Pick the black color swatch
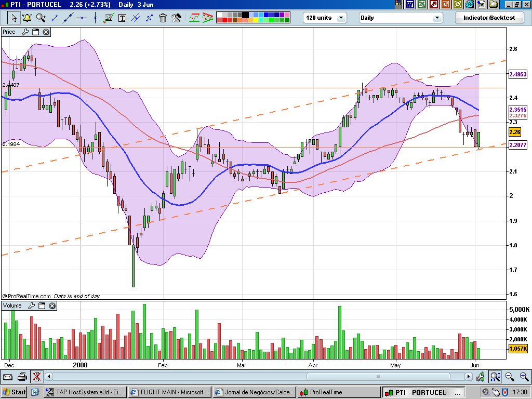This screenshot has height=399, width=532. [x=245, y=15]
